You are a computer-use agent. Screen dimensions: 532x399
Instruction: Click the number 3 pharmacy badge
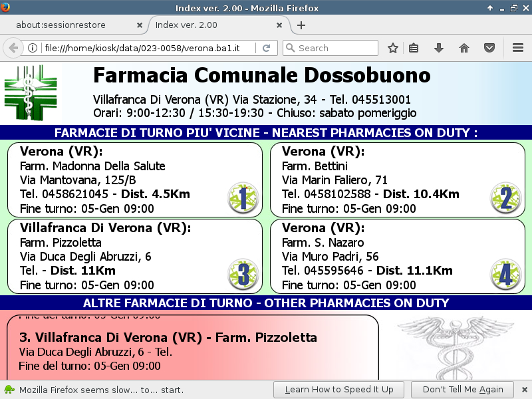pos(243,275)
